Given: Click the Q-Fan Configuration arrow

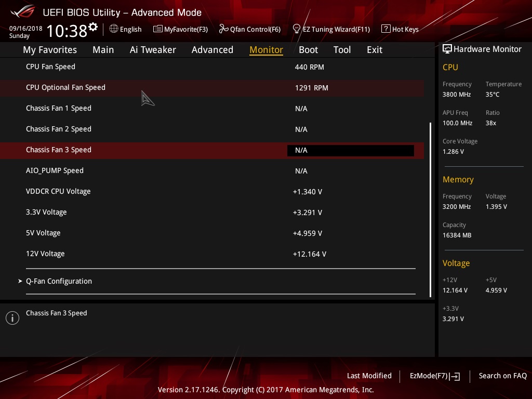Looking at the screenshot, I should pos(20,281).
